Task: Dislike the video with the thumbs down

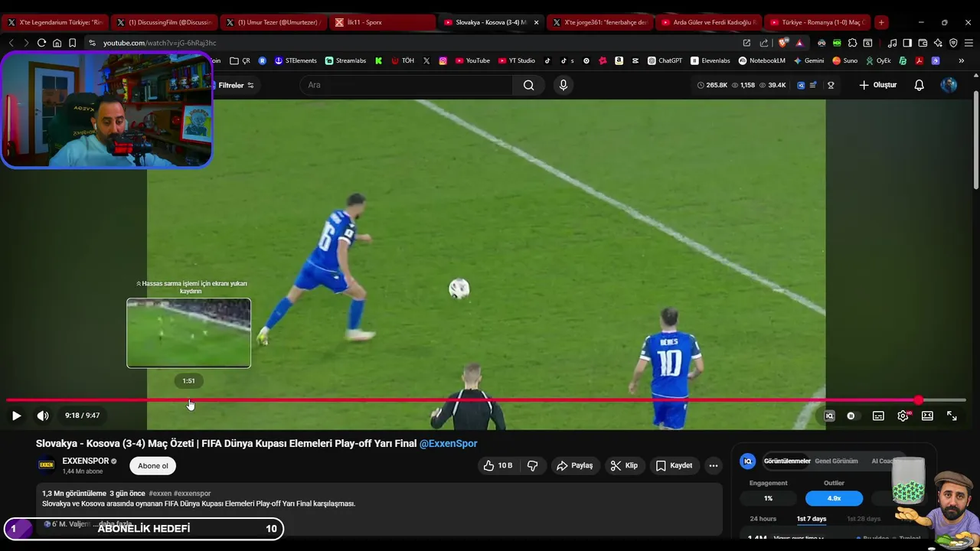Action: (533, 465)
